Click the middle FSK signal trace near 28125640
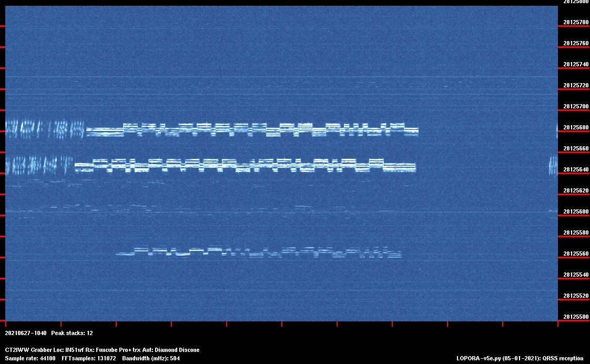The height and width of the screenshot is (364, 590). pyautogui.click(x=246, y=165)
